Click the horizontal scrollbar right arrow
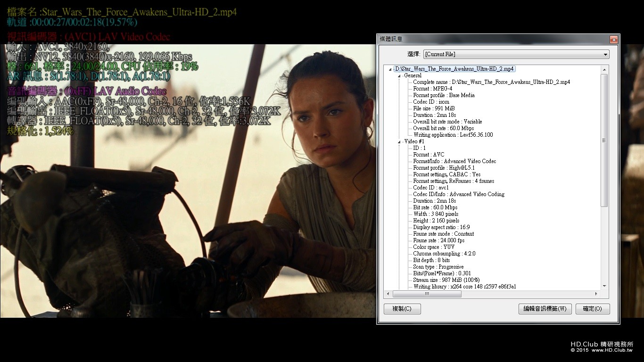Viewport: 644px width, 362px height. (x=596, y=294)
